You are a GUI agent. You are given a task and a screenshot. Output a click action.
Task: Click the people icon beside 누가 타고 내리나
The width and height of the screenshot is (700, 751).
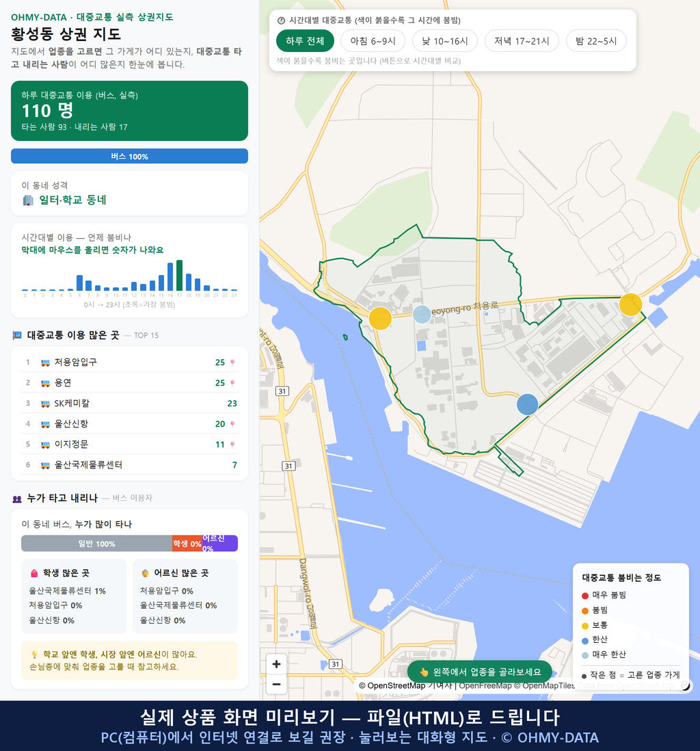click(17, 499)
